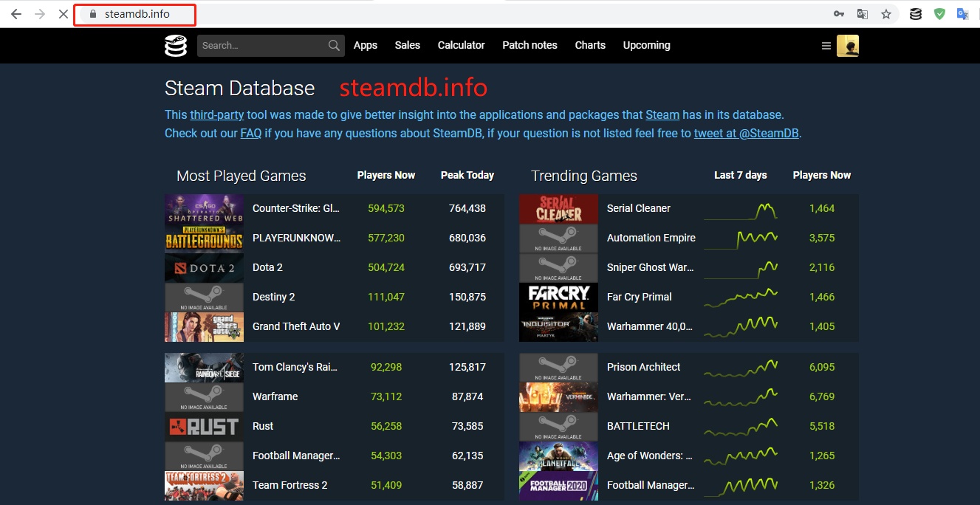Screen dimensions: 980x505
Task: Open the Calculator menu item
Action: point(462,46)
